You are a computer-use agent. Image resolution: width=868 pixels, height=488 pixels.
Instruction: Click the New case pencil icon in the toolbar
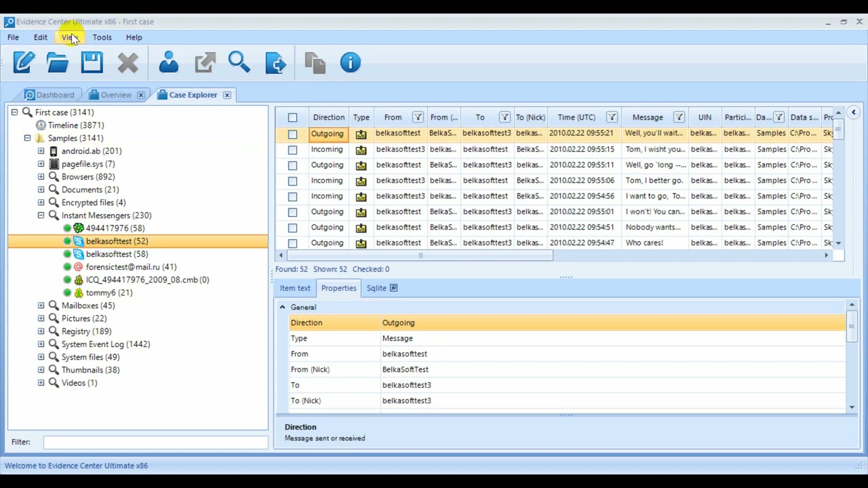(24, 63)
